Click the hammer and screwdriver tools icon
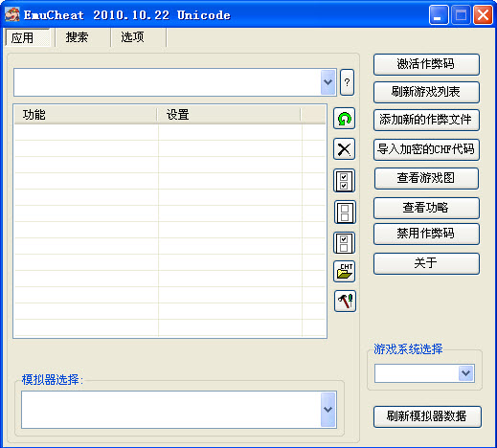This screenshot has height=448, width=497. pyautogui.click(x=345, y=301)
